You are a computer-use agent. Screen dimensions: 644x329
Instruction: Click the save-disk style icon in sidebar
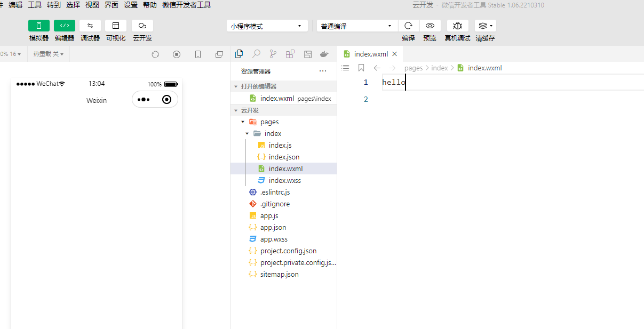pyautogui.click(x=308, y=54)
